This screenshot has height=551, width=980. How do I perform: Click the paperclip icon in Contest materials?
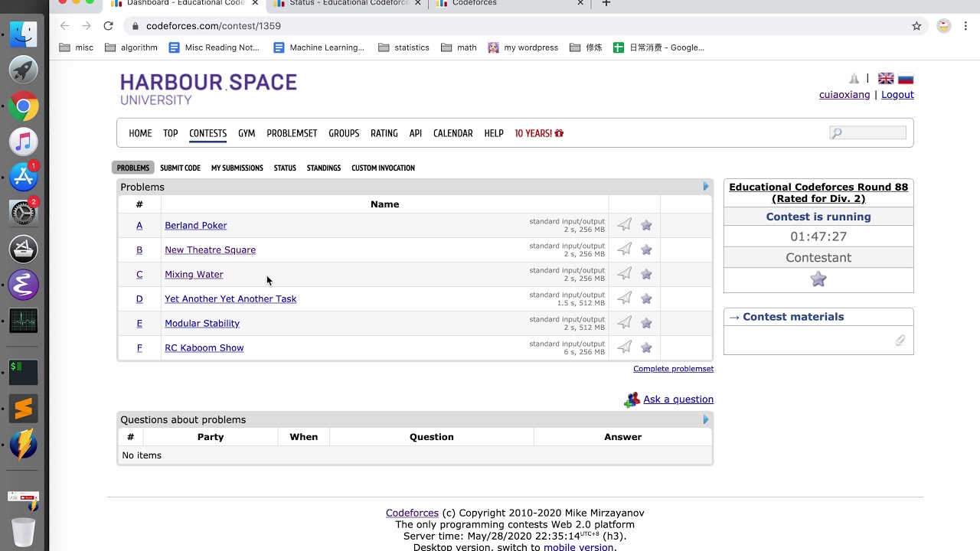pos(900,340)
